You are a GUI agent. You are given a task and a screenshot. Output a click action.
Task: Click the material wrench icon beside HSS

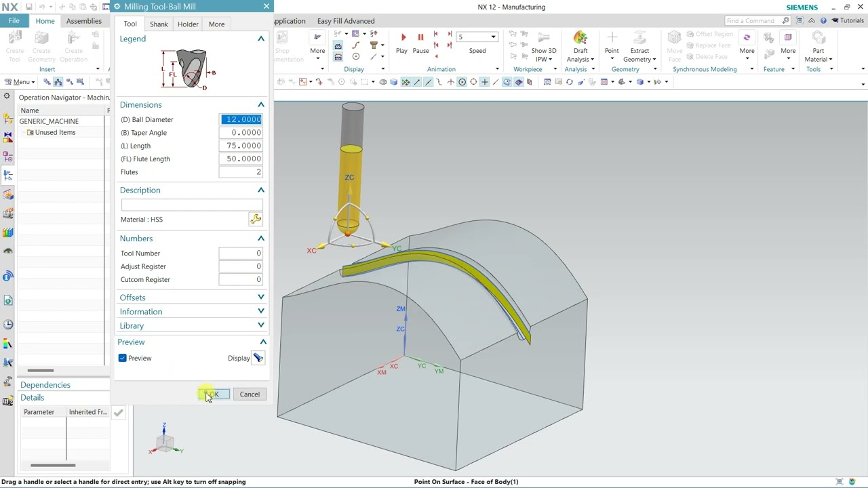(x=256, y=219)
